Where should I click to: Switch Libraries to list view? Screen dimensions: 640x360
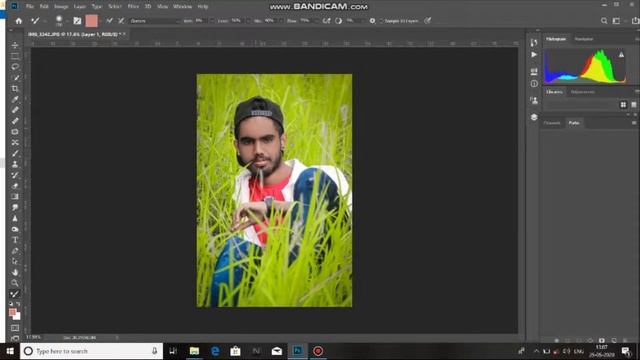pos(634,105)
